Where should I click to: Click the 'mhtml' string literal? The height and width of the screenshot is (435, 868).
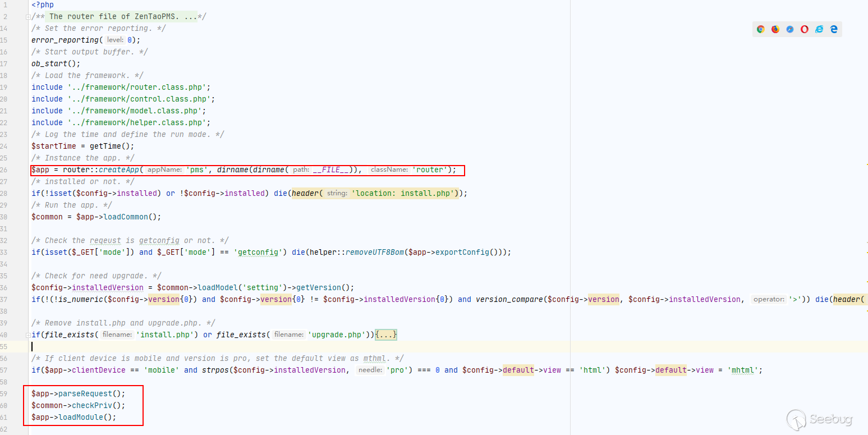coord(743,370)
